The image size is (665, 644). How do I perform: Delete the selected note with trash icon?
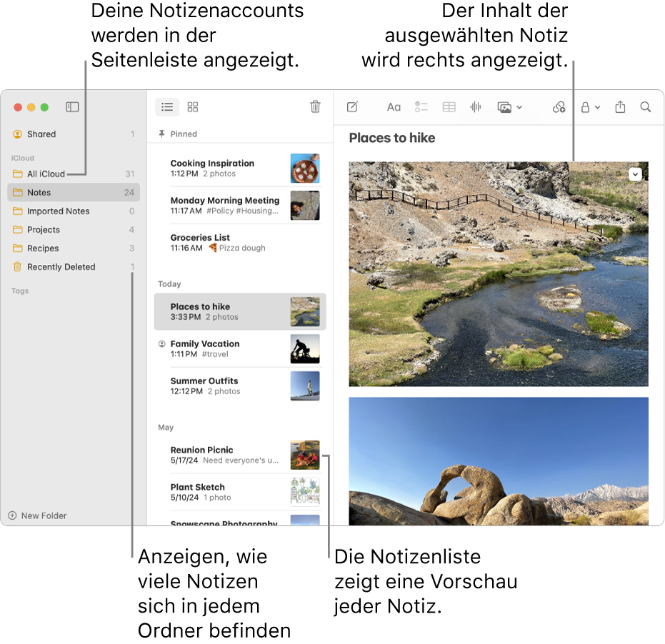[315, 106]
